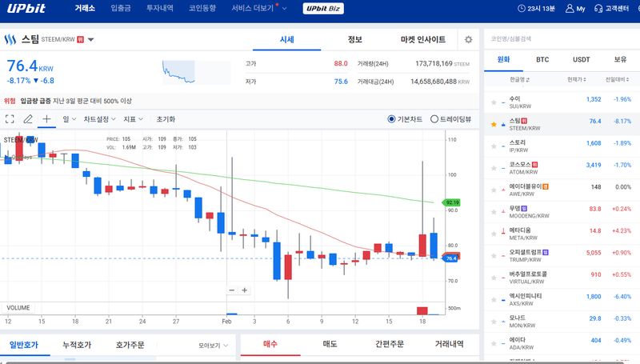This screenshot has height=364, width=640.
Task: Select the chart drawing pencil tool
Action: point(28,118)
